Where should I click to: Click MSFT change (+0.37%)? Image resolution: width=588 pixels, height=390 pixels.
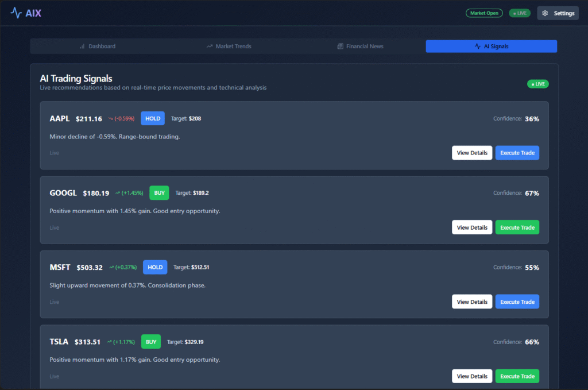(126, 267)
